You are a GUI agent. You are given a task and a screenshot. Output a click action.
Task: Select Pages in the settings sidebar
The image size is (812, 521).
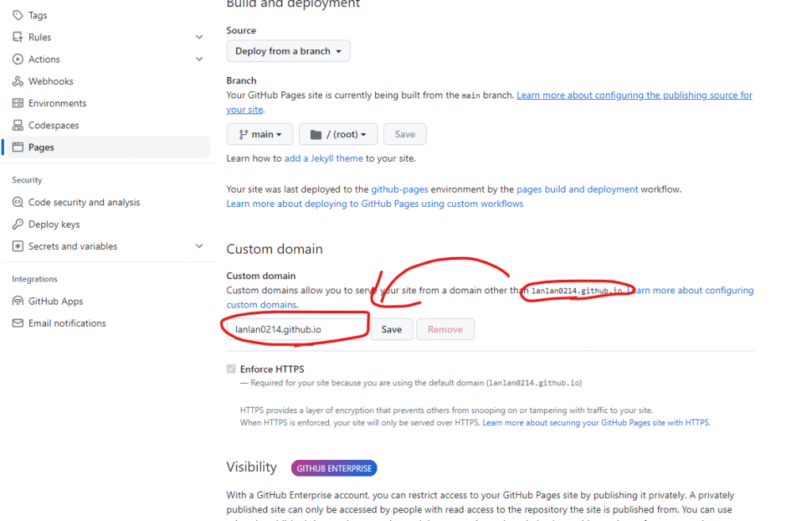pos(108,147)
